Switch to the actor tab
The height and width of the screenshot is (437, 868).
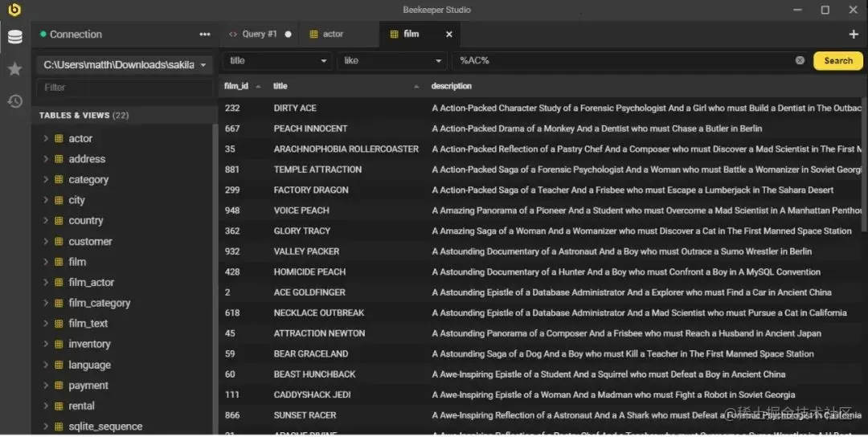[339, 35]
